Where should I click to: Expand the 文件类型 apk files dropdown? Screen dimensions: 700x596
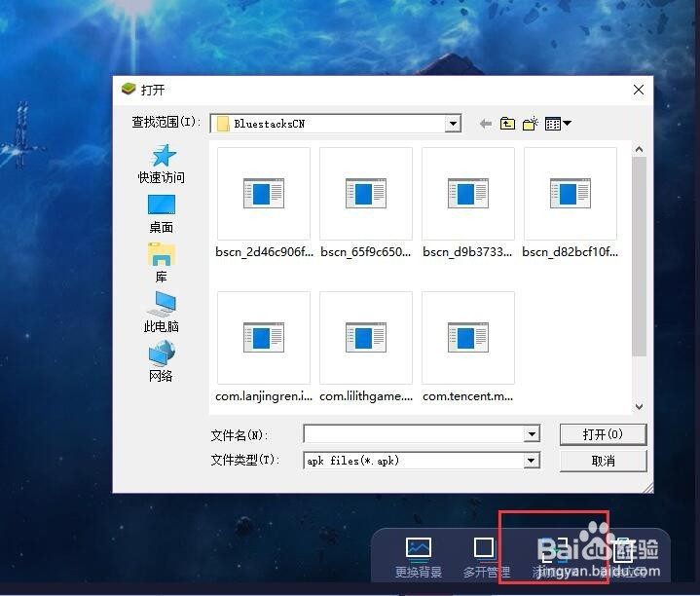point(532,461)
